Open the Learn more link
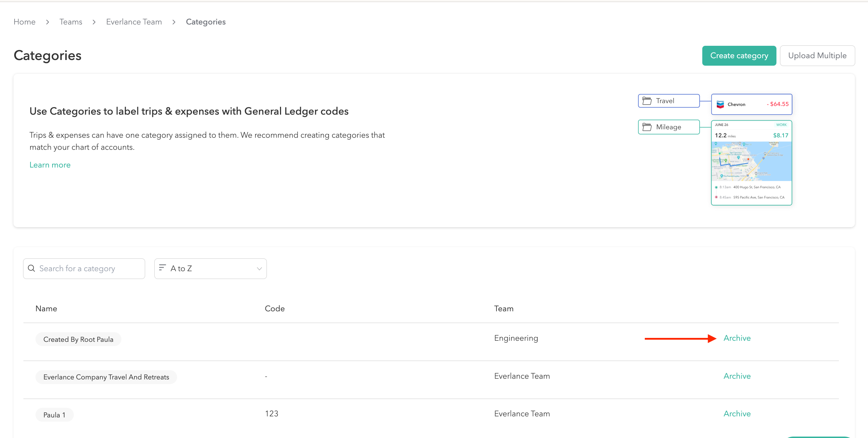868x438 pixels. pyautogui.click(x=50, y=165)
